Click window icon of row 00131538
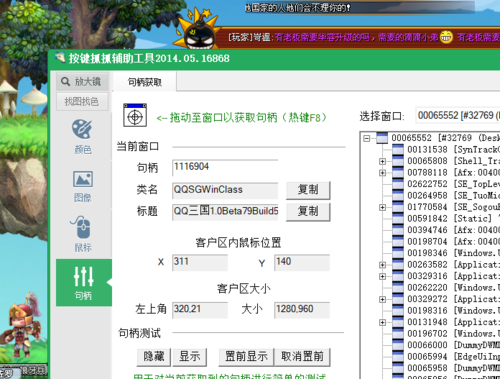 point(398,150)
